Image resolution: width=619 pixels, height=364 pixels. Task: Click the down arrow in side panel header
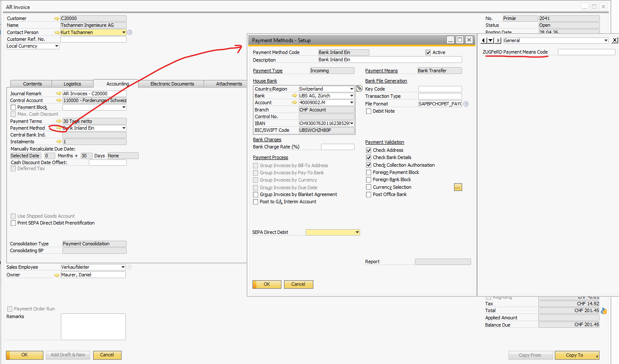click(x=491, y=40)
